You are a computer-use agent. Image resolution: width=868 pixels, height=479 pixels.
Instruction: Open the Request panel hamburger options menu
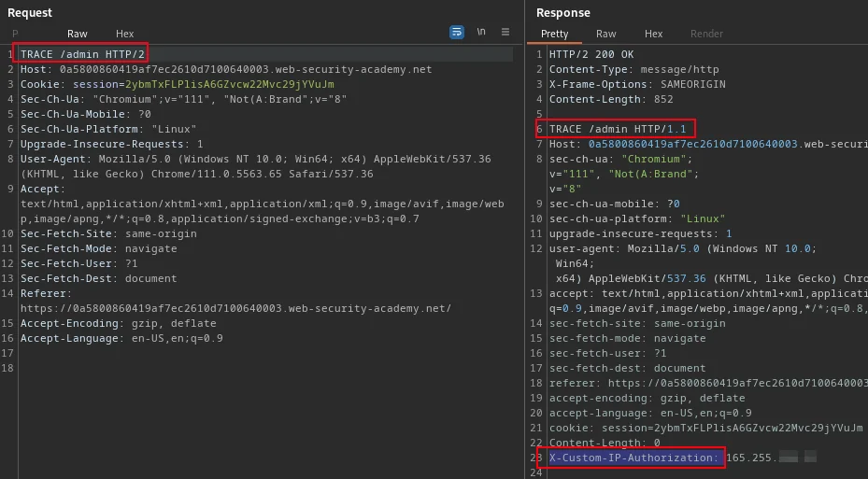click(505, 32)
